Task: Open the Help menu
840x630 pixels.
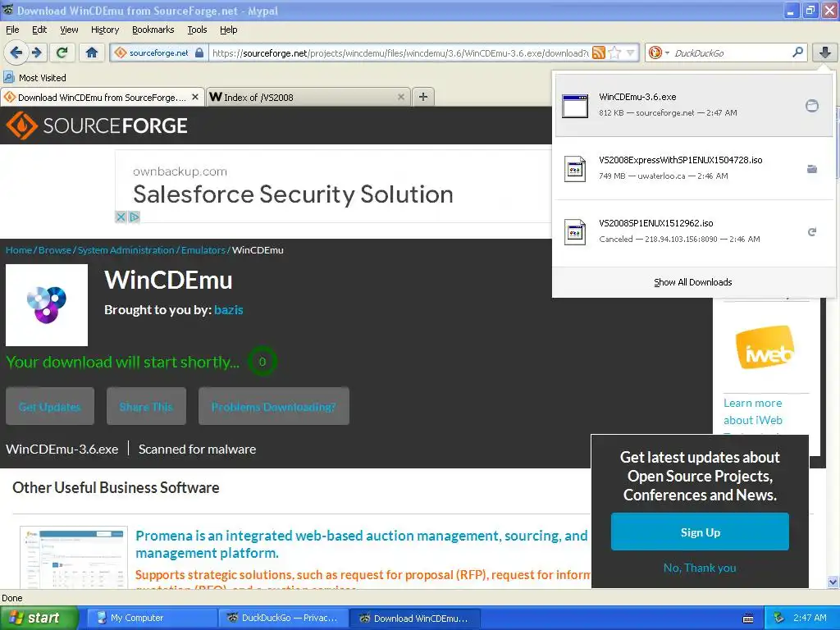Action: tap(228, 30)
